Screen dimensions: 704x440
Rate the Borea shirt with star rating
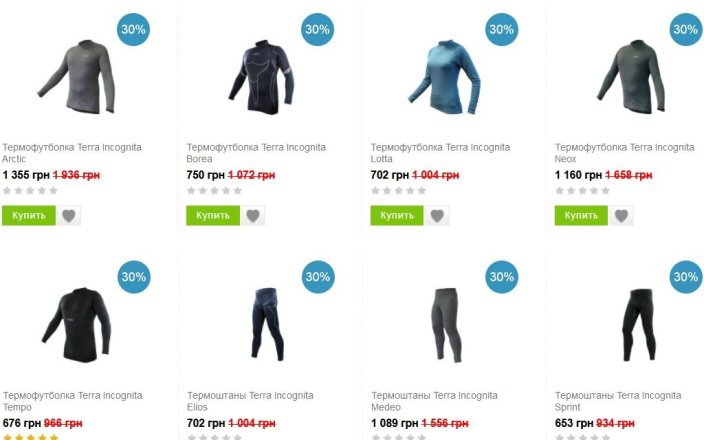214,191
